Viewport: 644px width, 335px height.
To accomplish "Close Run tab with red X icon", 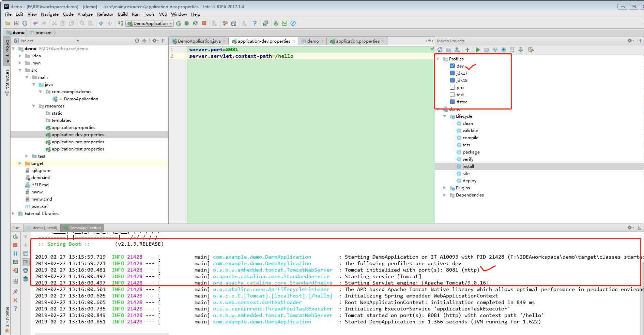I will point(15,300).
